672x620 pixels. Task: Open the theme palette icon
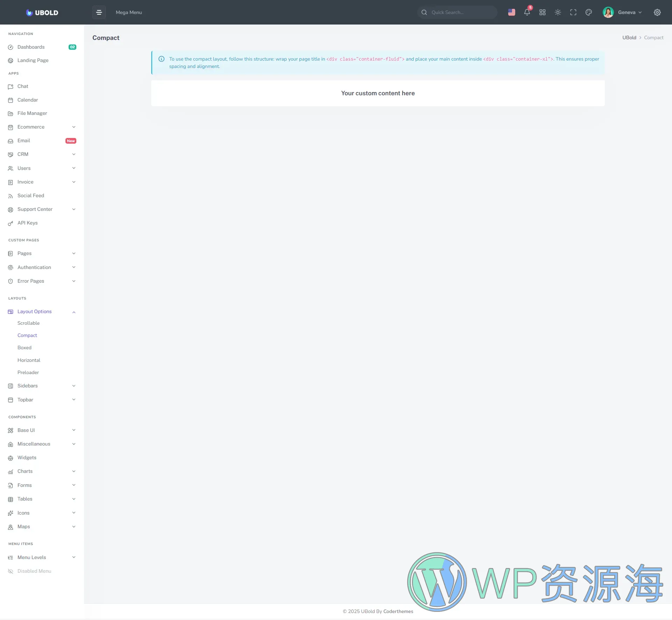pyautogui.click(x=588, y=12)
